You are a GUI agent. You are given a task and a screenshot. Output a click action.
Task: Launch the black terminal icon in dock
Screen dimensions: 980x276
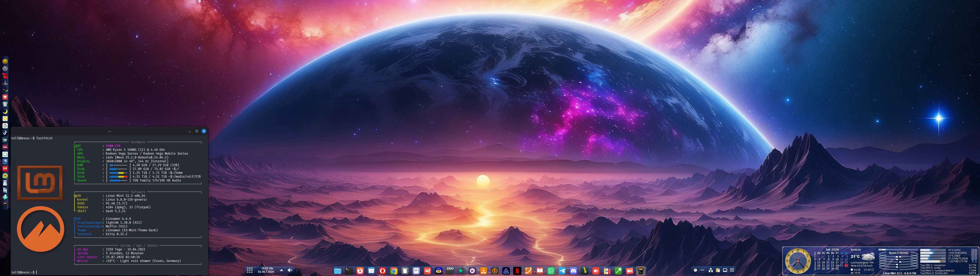[348, 271]
